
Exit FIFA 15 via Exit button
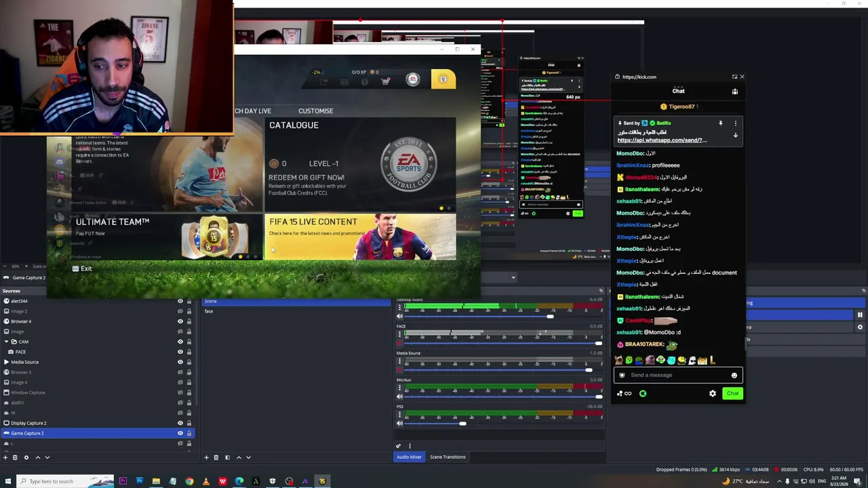pyautogui.click(x=82, y=269)
